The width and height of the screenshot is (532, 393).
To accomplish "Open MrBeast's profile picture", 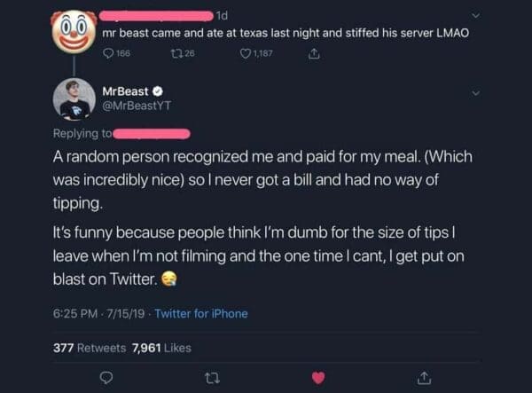I will coord(74,99).
